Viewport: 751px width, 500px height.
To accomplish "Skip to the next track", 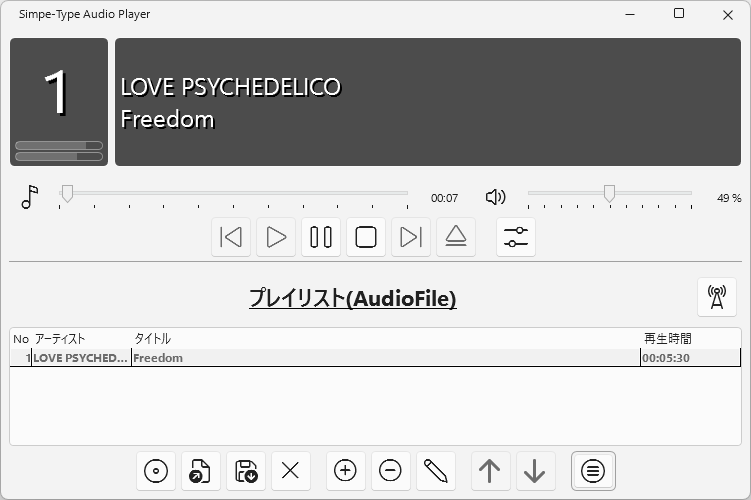I will 411,237.
